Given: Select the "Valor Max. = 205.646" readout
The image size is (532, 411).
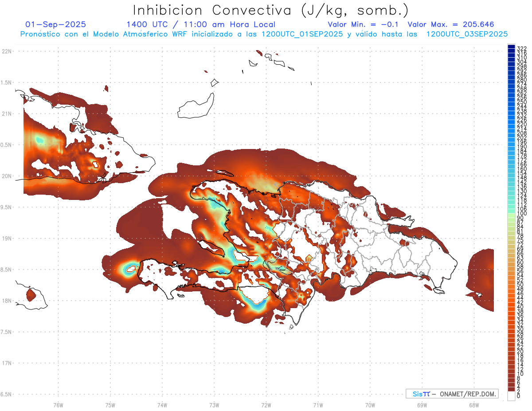Looking at the screenshot, I should pyautogui.click(x=451, y=24).
